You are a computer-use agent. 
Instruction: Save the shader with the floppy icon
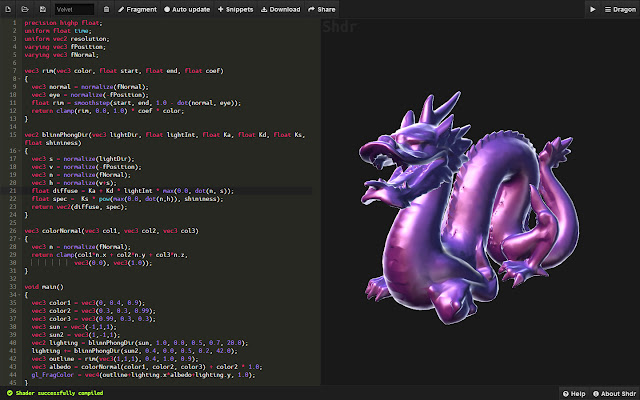point(42,9)
